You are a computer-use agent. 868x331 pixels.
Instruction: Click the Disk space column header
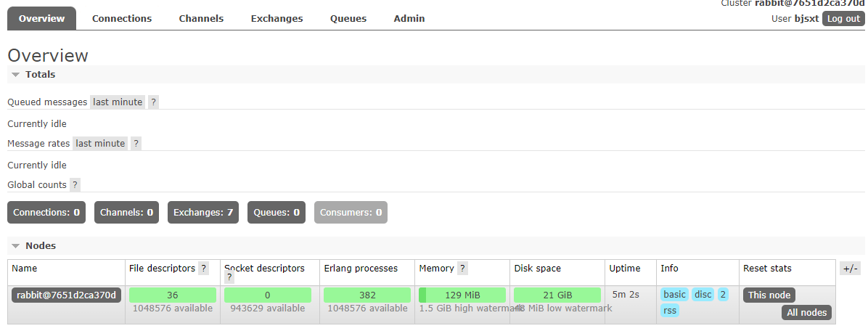click(x=538, y=269)
